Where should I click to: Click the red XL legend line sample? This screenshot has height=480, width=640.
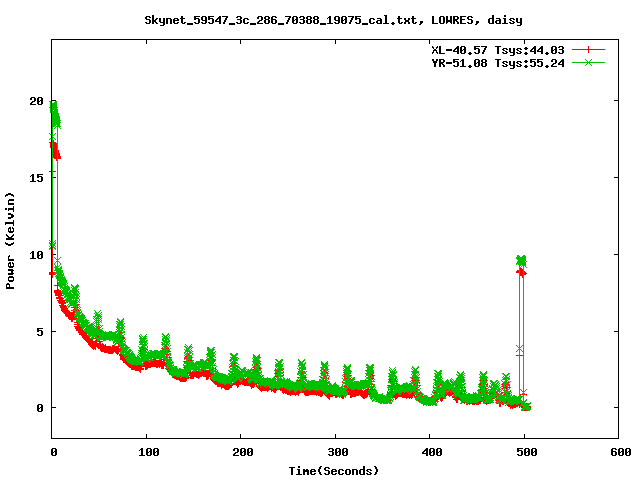click(588, 50)
